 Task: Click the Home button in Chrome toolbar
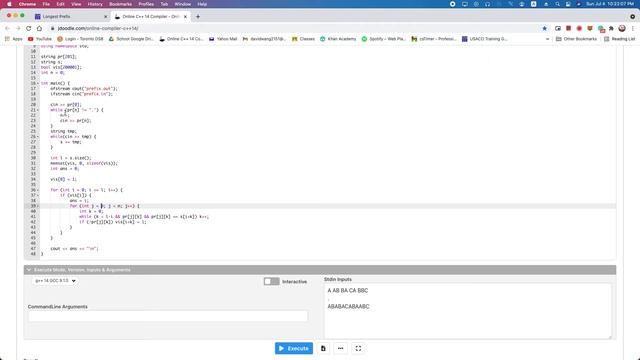39,28
